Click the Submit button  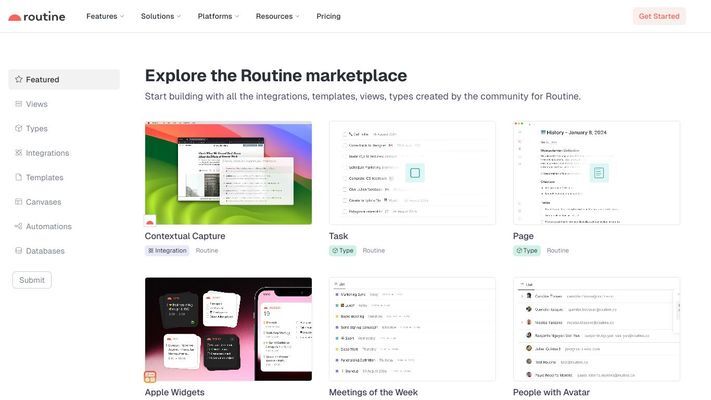pos(32,280)
